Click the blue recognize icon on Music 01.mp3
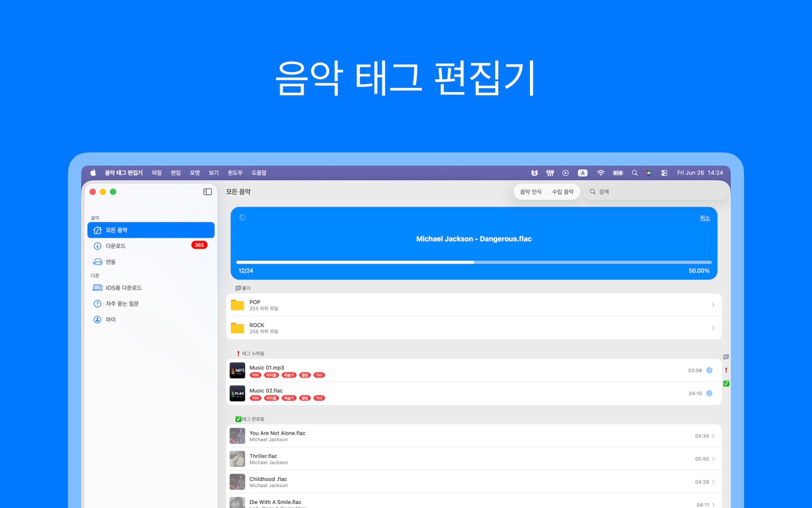The width and height of the screenshot is (812, 508). (x=709, y=370)
